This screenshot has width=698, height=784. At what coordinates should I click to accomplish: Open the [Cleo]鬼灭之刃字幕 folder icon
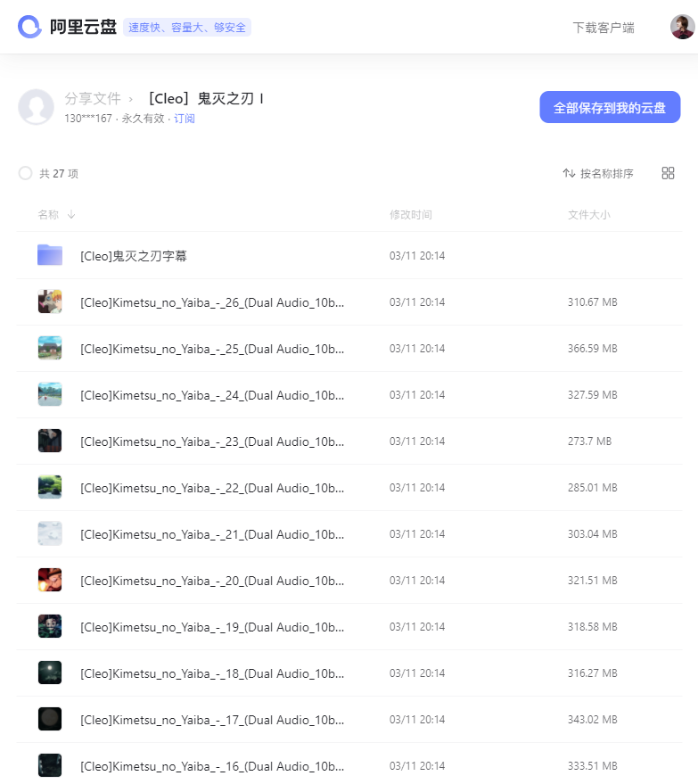(50, 255)
